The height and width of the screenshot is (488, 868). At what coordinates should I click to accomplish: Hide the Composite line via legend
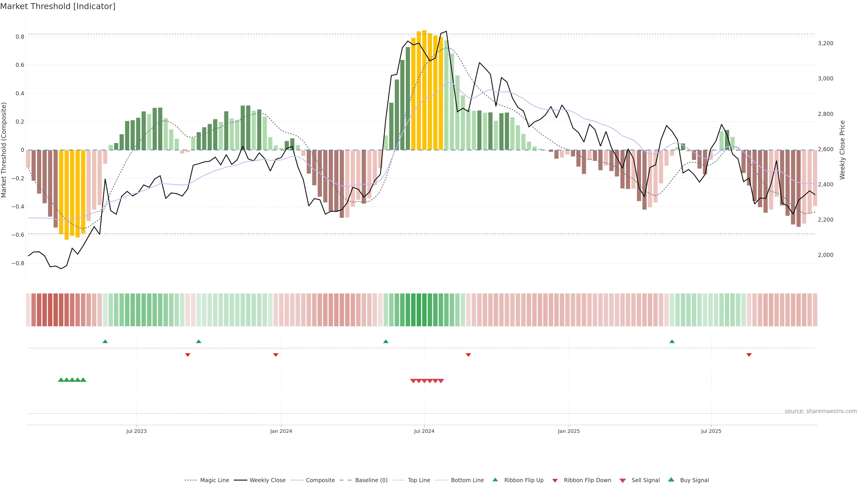click(320, 480)
